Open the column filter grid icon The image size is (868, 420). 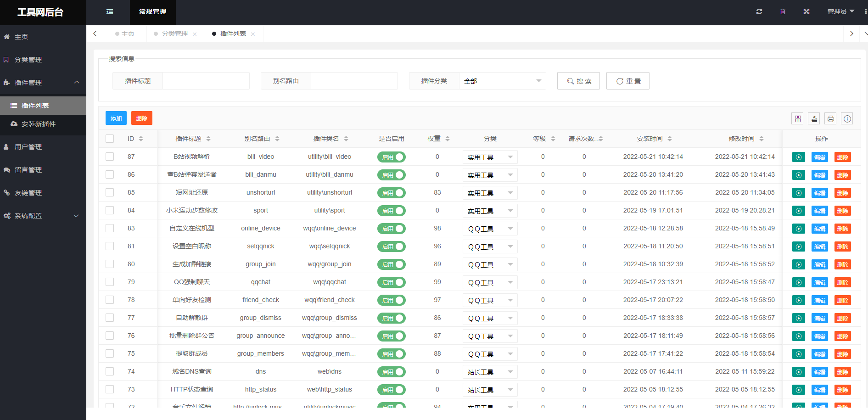click(x=798, y=119)
